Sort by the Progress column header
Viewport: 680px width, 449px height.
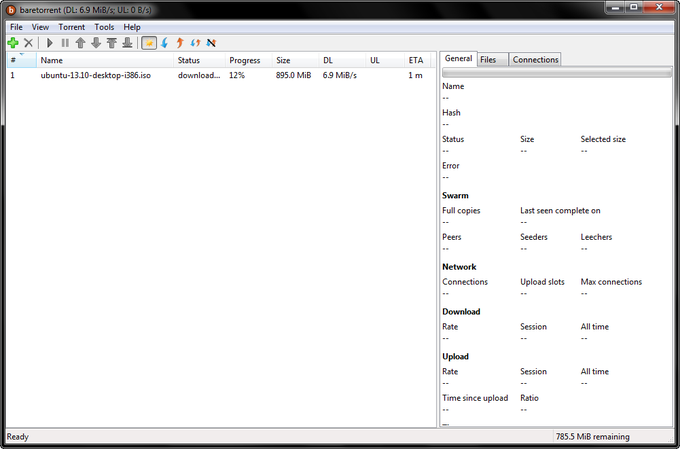(x=248, y=60)
